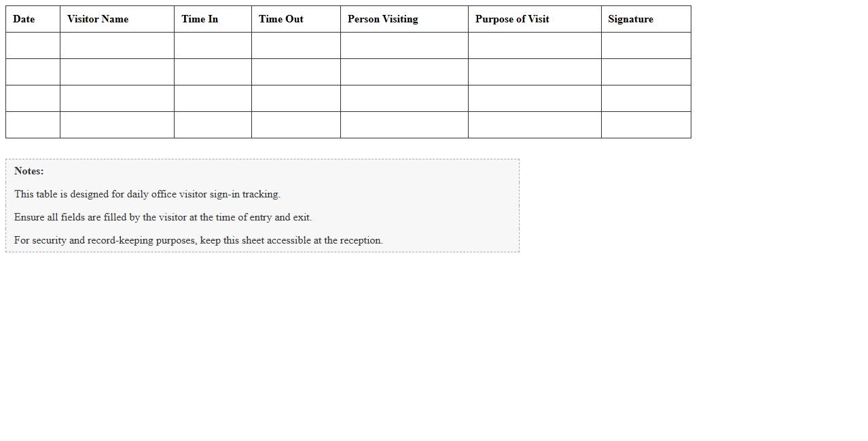868x441 pixels.
Task: Click the first empty Date cell
Action: click(33, 45)
